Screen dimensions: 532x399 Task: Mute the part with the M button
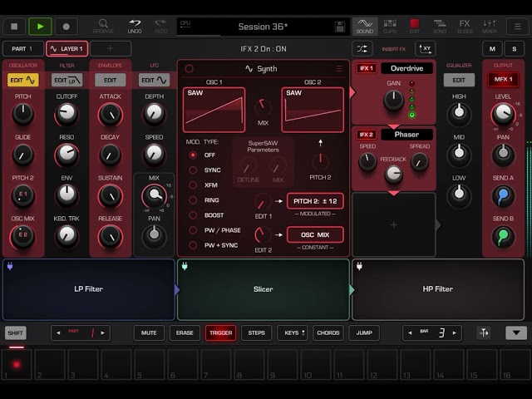click(492, 49)
